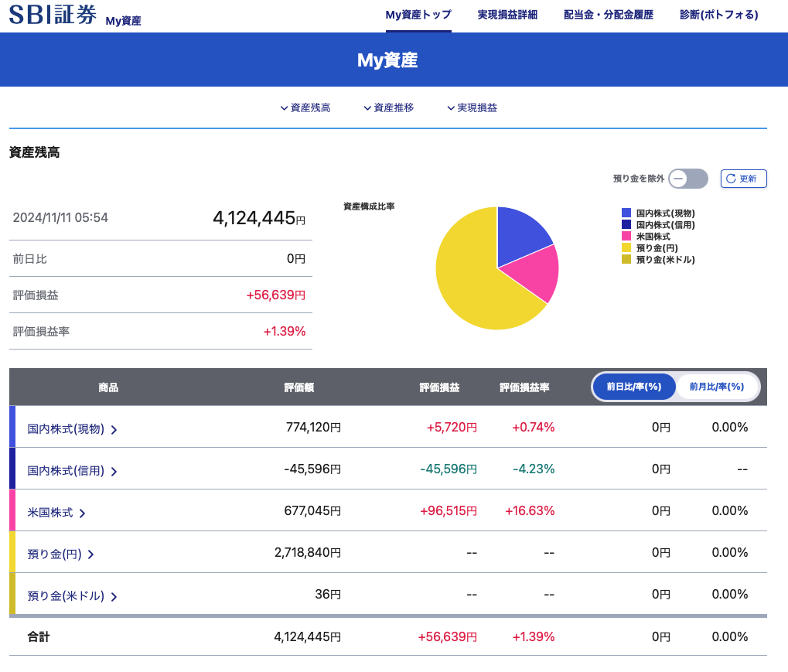The image size is (788, 672).
Task: Click the refresh icon in 更新 button
Action: point(732,179)
